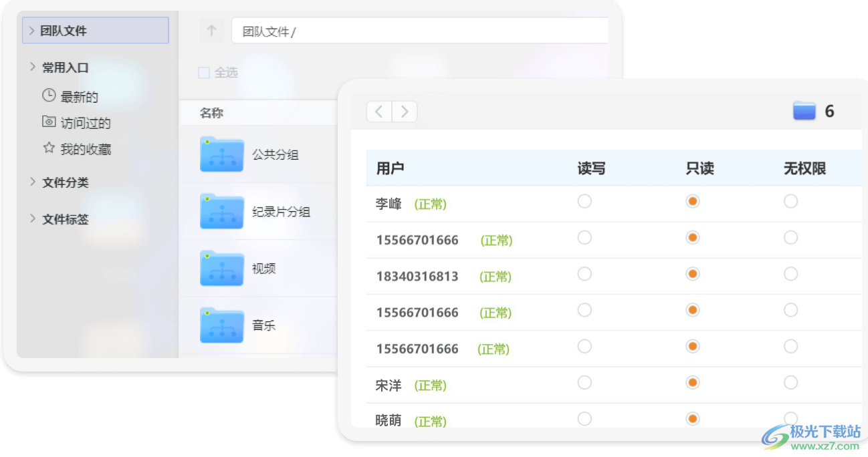
Task: Select the 视频 folder icon
Action: point(221,268)
